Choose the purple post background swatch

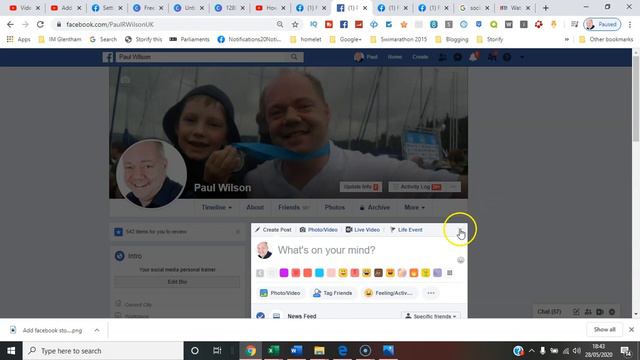(284, 273)
